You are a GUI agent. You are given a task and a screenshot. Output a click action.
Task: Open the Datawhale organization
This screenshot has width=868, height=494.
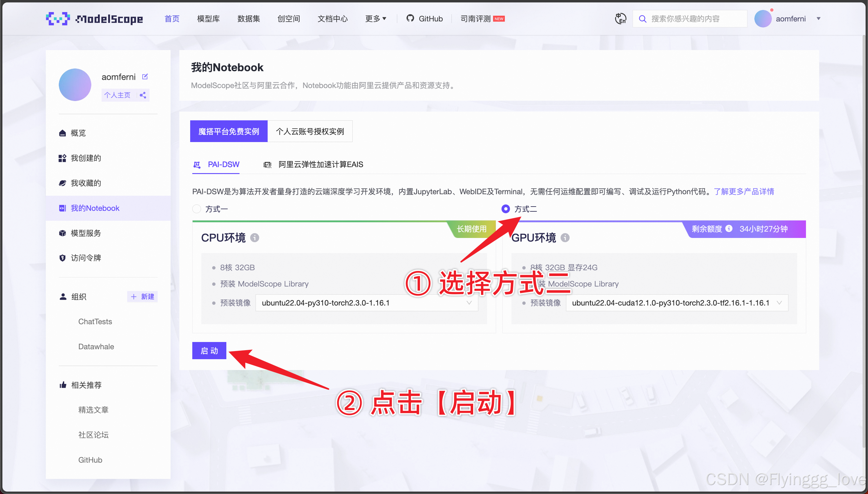pos(96,347)
